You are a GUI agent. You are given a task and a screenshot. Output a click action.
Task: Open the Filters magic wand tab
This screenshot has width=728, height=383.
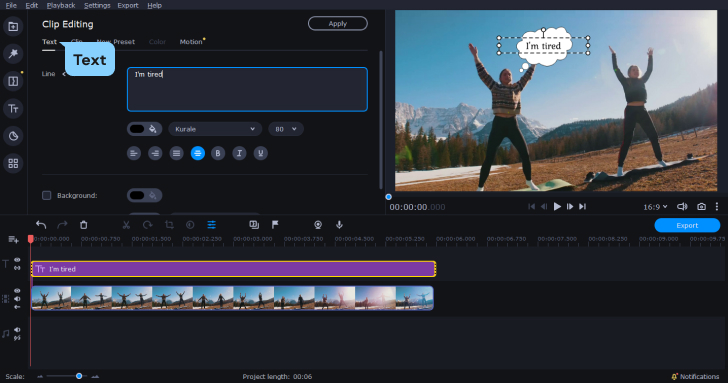[13, 54]
